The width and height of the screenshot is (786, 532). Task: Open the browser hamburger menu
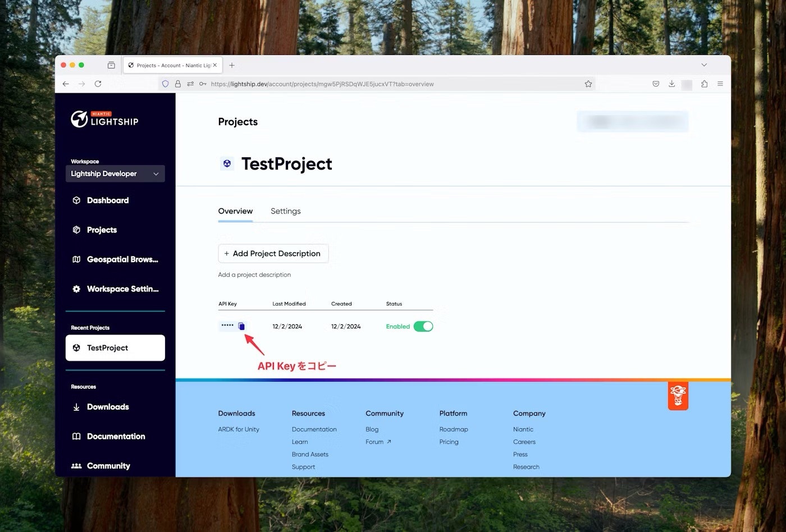[x=720, y=84]
